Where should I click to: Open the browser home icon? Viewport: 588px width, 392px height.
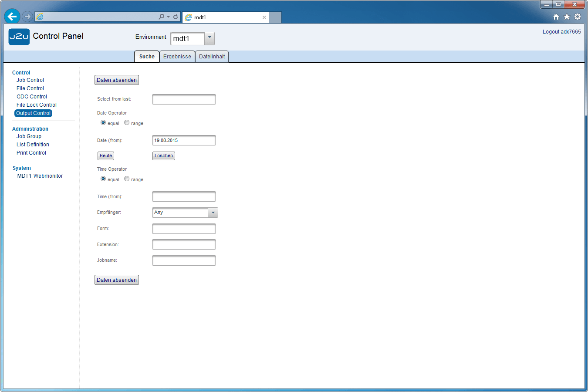pos(556,17)
